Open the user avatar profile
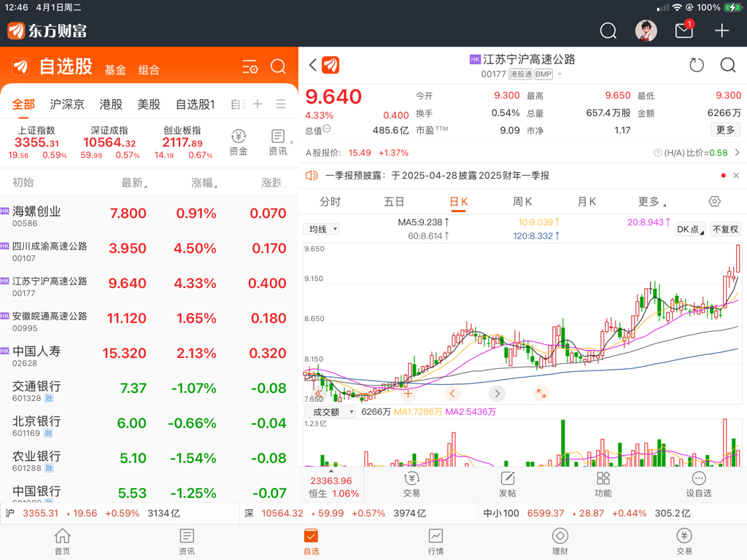This screenshot has height=560, width=747. (x=646, y=31)
